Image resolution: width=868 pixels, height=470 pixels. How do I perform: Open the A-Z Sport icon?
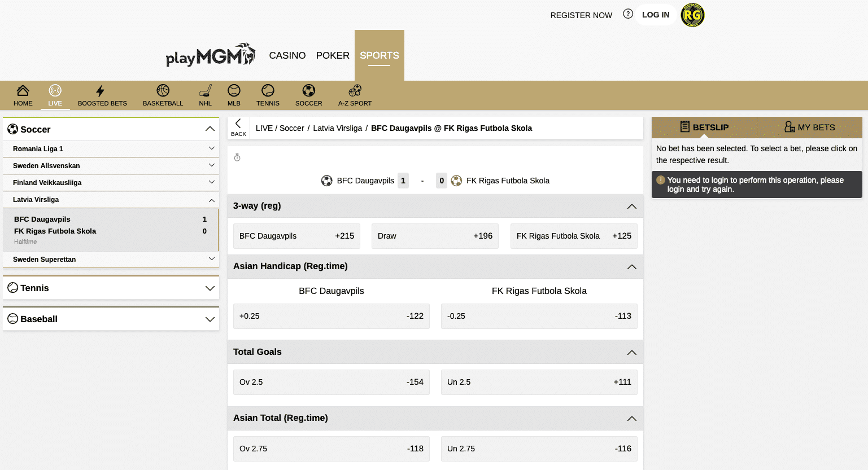[x=355, y=90]
